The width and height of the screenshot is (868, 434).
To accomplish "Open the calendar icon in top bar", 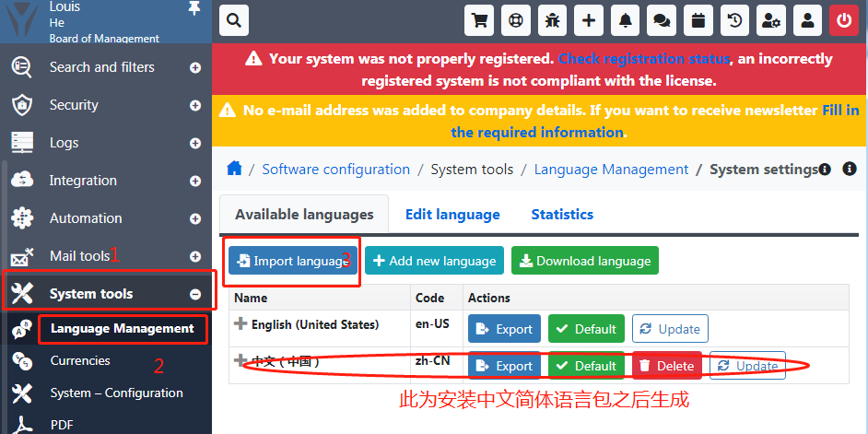I will 698,21.
